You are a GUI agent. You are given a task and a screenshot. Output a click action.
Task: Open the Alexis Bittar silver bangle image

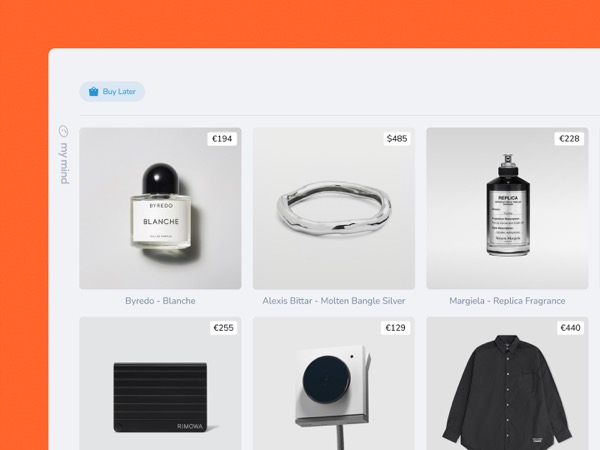click(334, 209)
